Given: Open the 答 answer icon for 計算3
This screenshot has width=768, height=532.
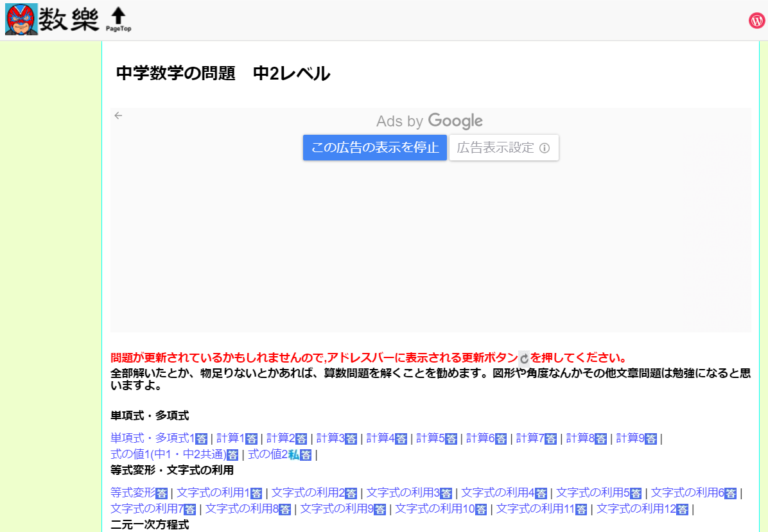Looking at the screenshot, I should tap(351, 439).
